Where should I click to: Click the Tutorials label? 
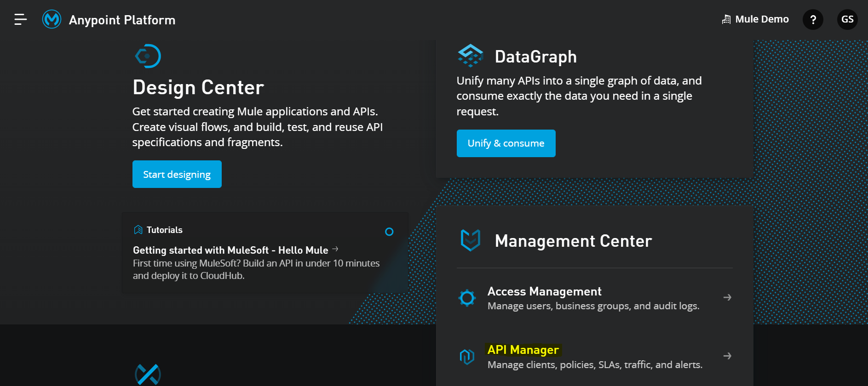click(x=165, y=230)
